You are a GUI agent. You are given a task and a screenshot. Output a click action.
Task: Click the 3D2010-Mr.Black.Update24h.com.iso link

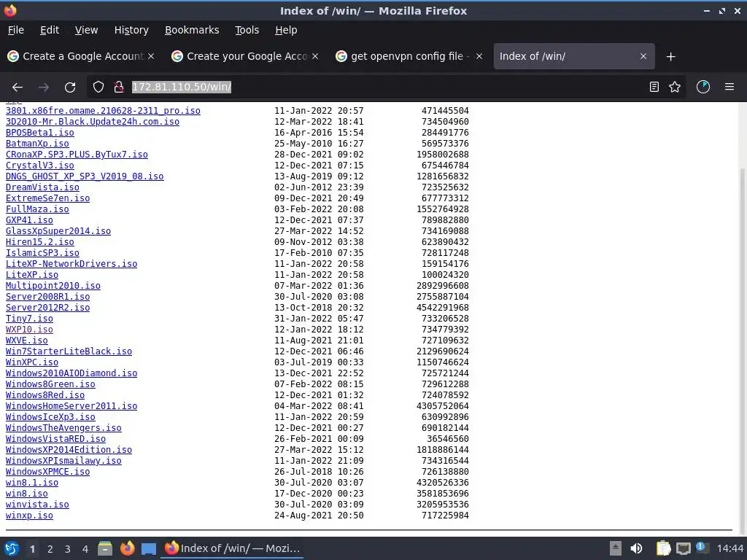pos(93,122)
